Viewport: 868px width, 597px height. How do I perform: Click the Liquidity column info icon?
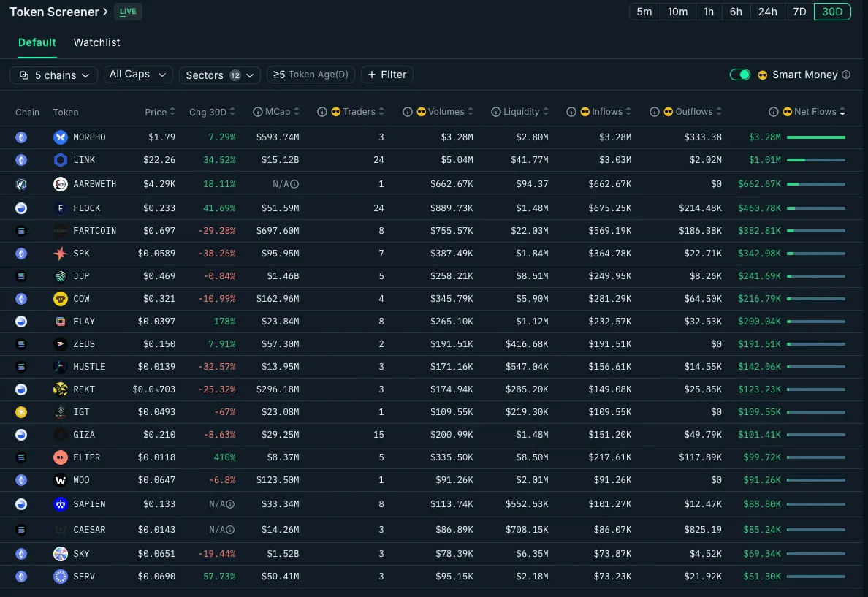coord(495,112)
